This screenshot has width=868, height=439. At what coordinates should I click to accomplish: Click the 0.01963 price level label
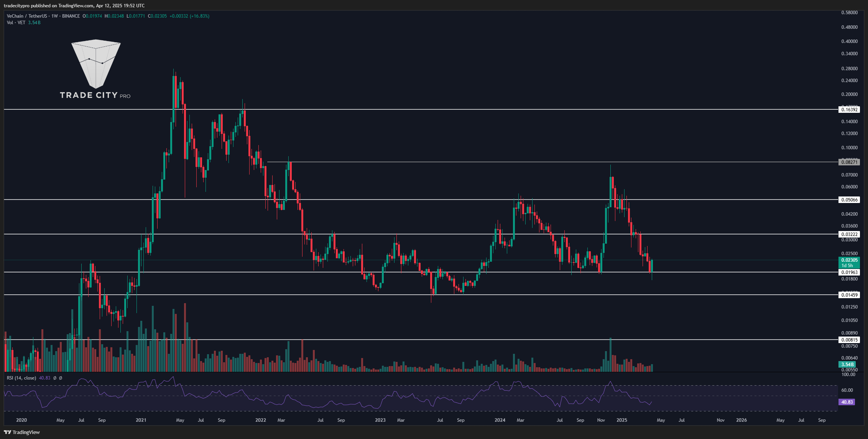[849, 272]
